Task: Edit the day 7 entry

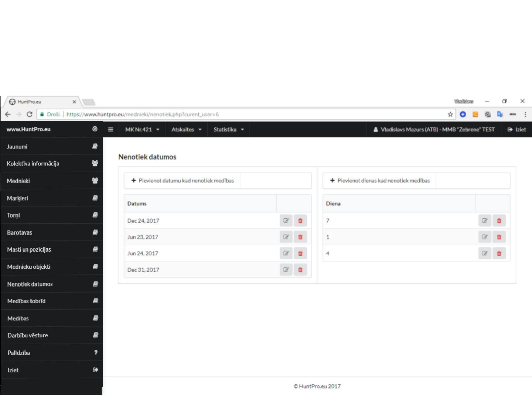Action: 485,221
